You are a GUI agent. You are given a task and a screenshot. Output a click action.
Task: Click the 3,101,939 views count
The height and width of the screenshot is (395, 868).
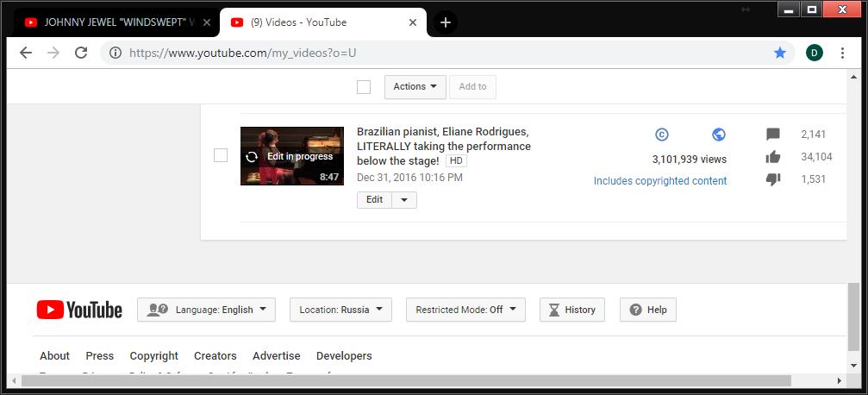pyautogui.click(x=690, y=160)
